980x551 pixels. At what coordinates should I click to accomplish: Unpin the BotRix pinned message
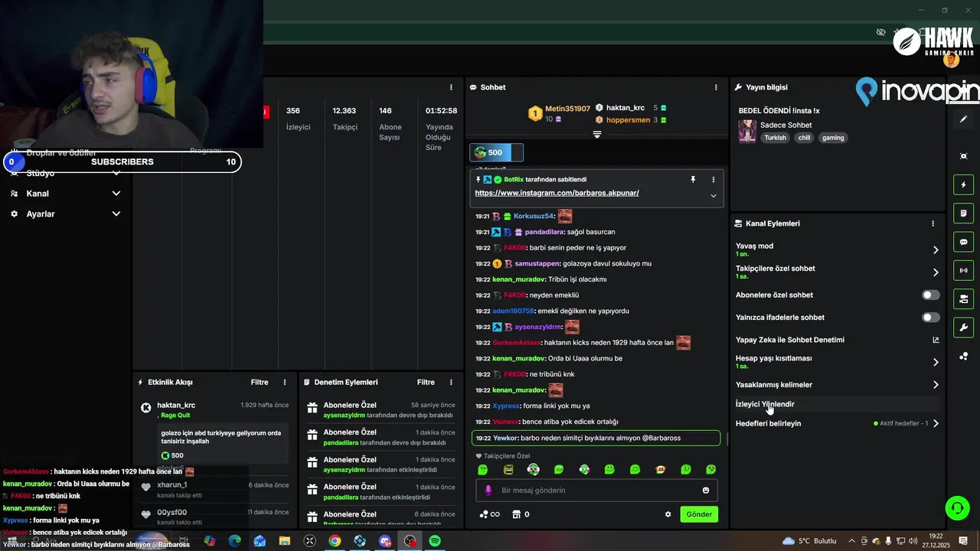click(x=693, y=179)
